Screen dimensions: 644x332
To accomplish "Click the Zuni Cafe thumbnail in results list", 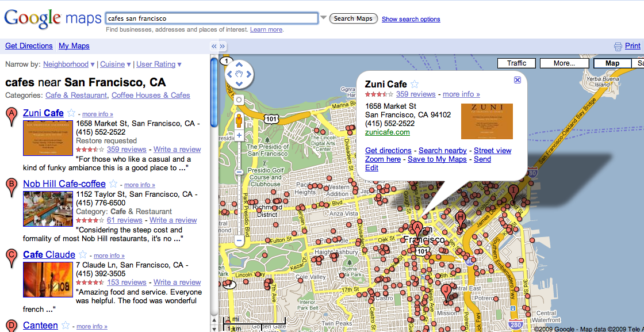I will [48, 138].
